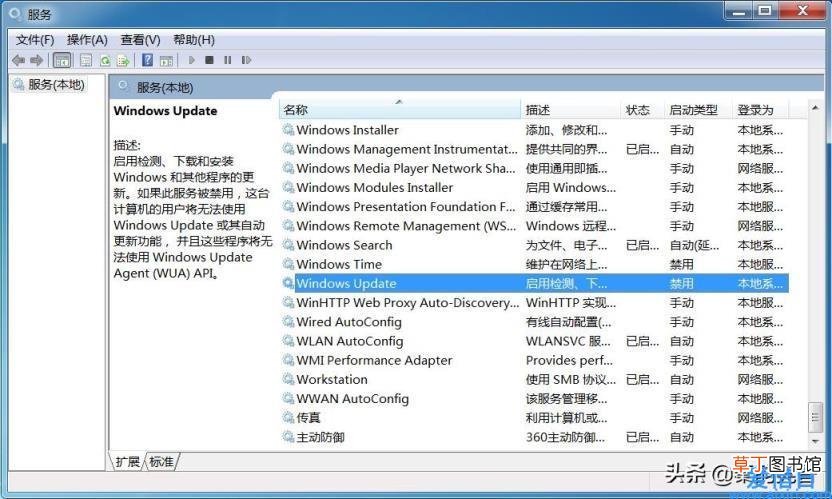832x499 pixels.
Task: Open the Help toolbar icon
Action: coord(148,61)
